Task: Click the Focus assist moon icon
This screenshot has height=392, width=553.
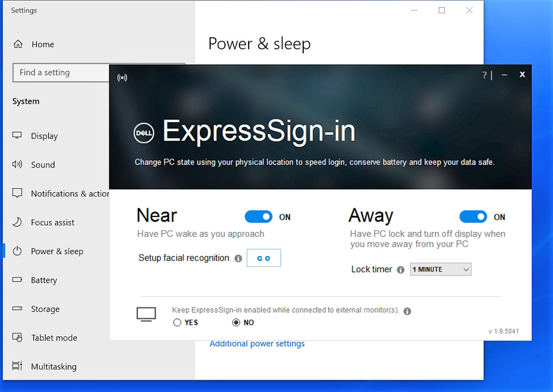Action: coord(17,222)
